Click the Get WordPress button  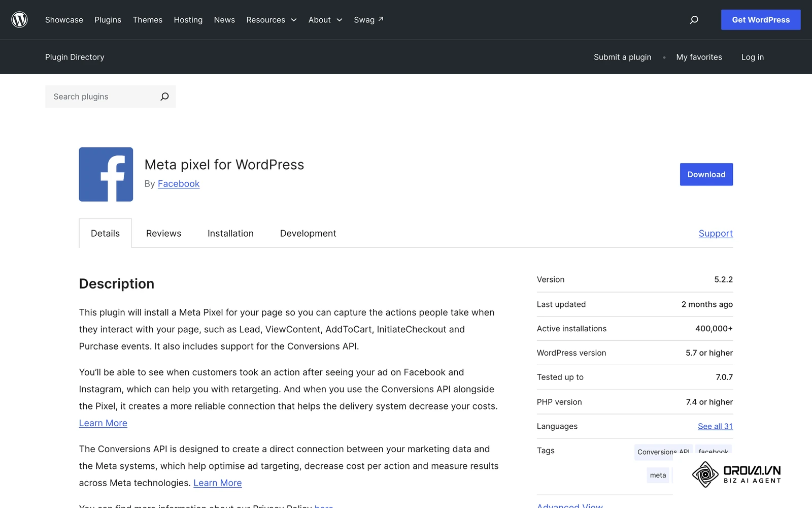761,20
